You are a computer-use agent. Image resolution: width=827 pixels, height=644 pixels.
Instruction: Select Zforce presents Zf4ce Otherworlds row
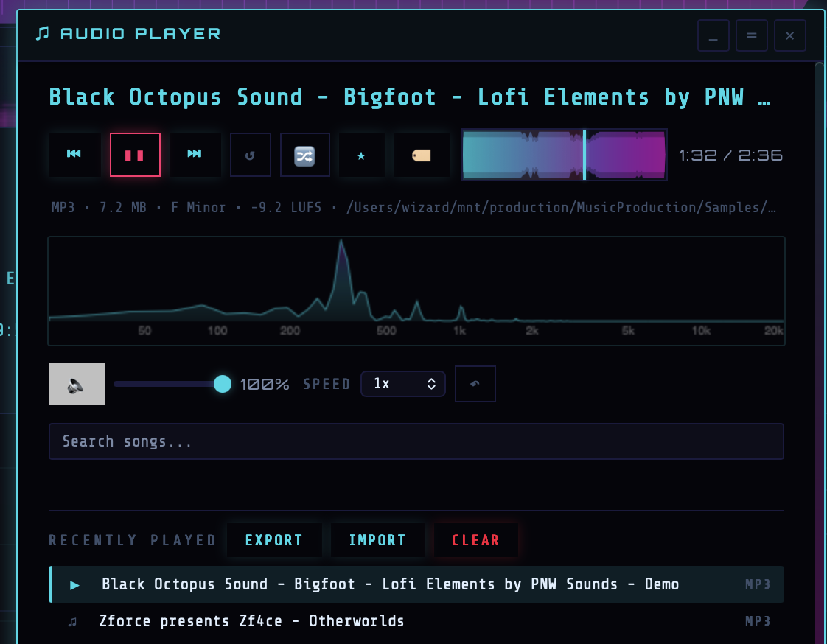pyautogui.click(x=416, y=621)
